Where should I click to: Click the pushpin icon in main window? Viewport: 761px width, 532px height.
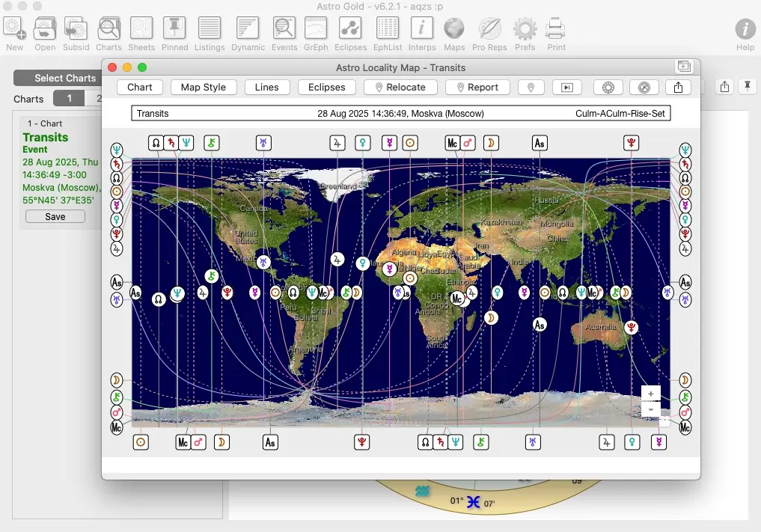748,86
